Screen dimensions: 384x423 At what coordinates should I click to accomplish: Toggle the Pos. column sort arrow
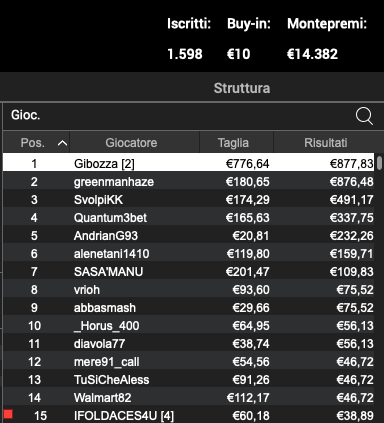click(x=62, y=143)
